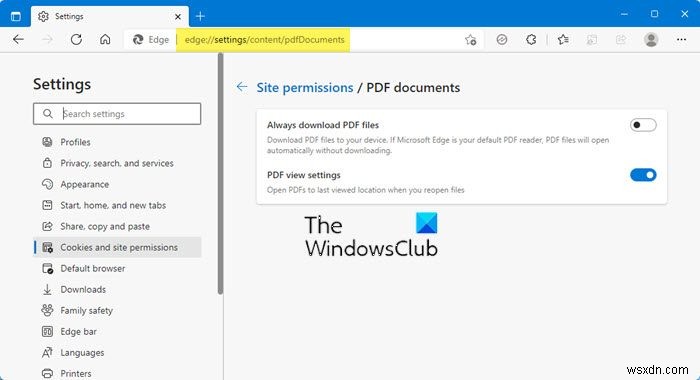Click the address bar URL
Image resolution: width=700 pixels, height=380 pixels.
[265, 40]
